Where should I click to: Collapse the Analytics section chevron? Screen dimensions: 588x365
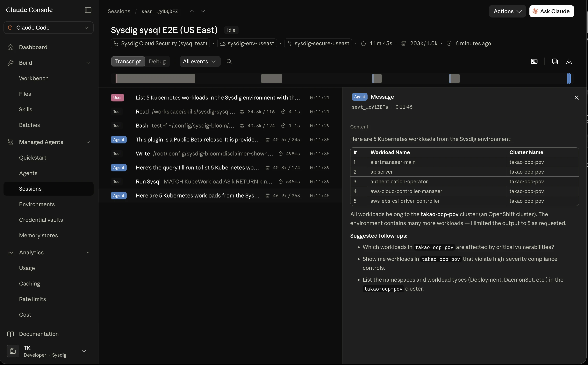(x=88, y=252)
